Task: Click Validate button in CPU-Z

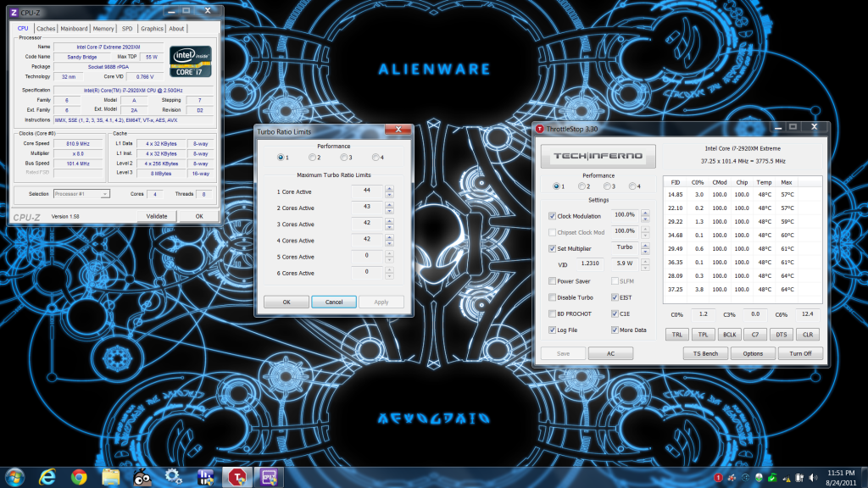Action: (157, 216)
